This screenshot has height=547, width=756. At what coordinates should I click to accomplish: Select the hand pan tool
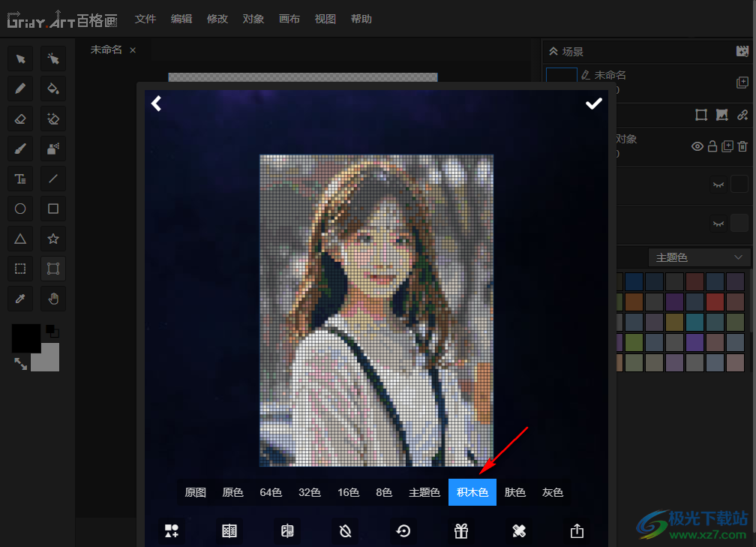[53, 299]
